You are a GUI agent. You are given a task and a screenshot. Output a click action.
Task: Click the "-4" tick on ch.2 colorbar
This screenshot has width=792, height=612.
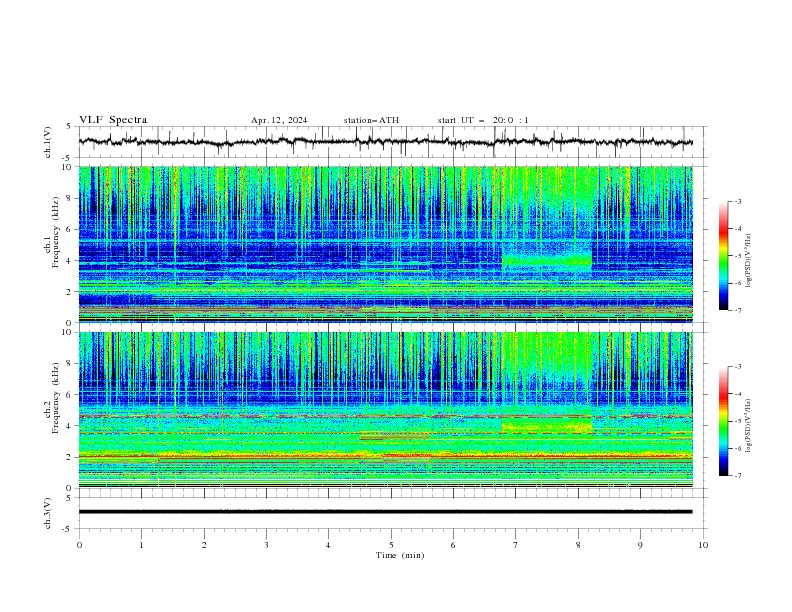pos(738,394)
